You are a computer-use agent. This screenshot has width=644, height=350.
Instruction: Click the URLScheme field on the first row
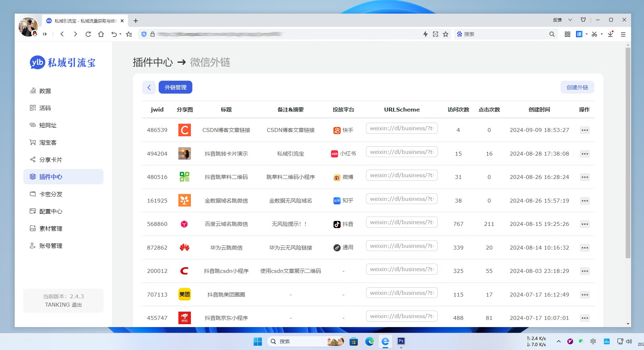(x=402, y=128)
